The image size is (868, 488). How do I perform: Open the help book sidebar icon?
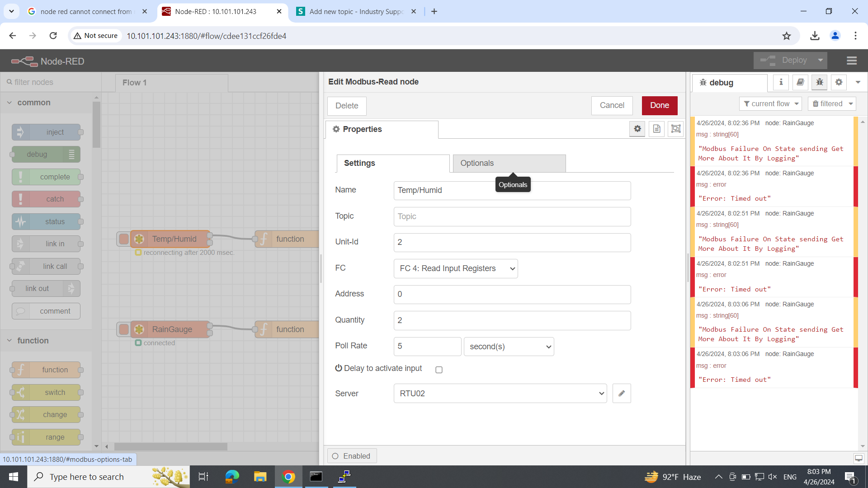click(x=800, y=82)
